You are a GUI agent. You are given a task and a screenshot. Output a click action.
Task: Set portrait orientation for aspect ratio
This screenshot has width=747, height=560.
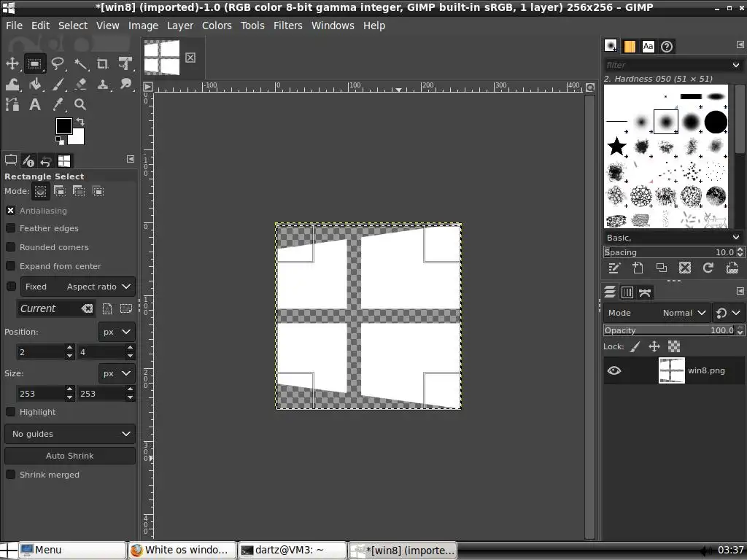(x=107, y=308)
